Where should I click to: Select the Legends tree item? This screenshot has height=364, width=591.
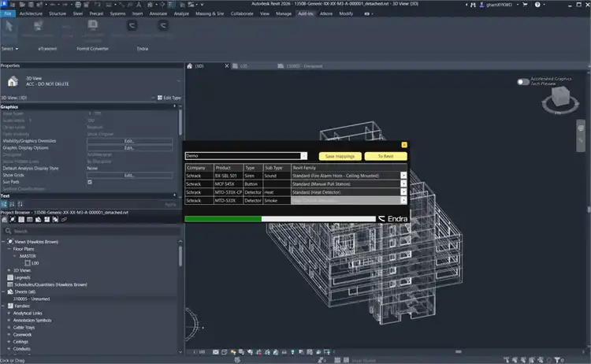point(22,277)
